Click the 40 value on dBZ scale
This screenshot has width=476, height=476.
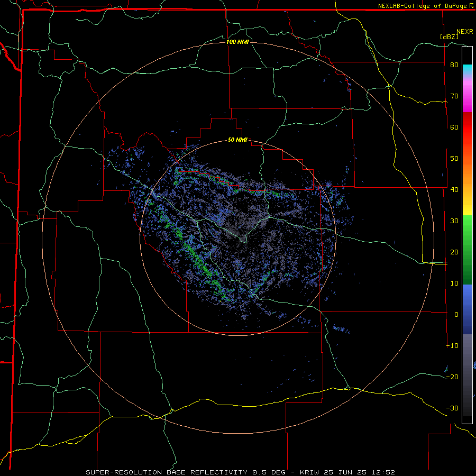click(x=454, y=190)
